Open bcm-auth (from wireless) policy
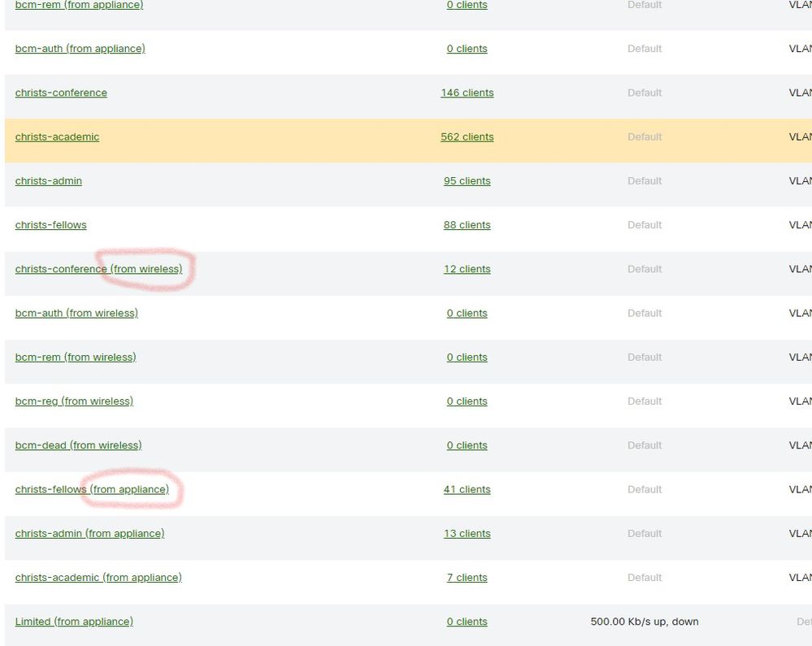Image resolution: width=812 pixels, height=646 pixels. coord(76,313)
